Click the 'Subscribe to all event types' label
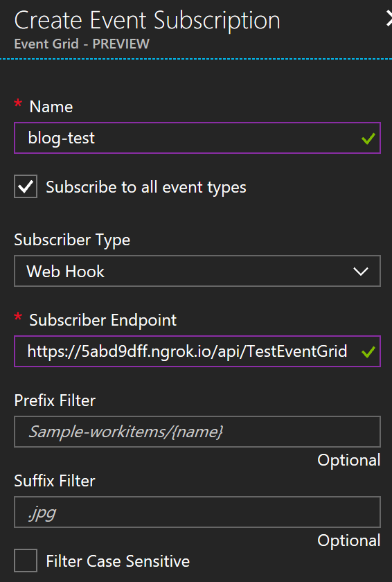The height and width of the screenshot is (582, 392). coord(146,187)
